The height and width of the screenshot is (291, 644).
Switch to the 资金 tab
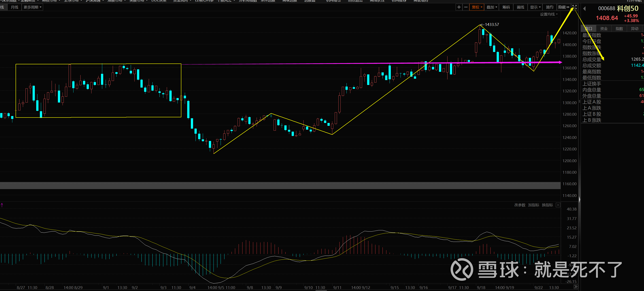click(604, 29)
